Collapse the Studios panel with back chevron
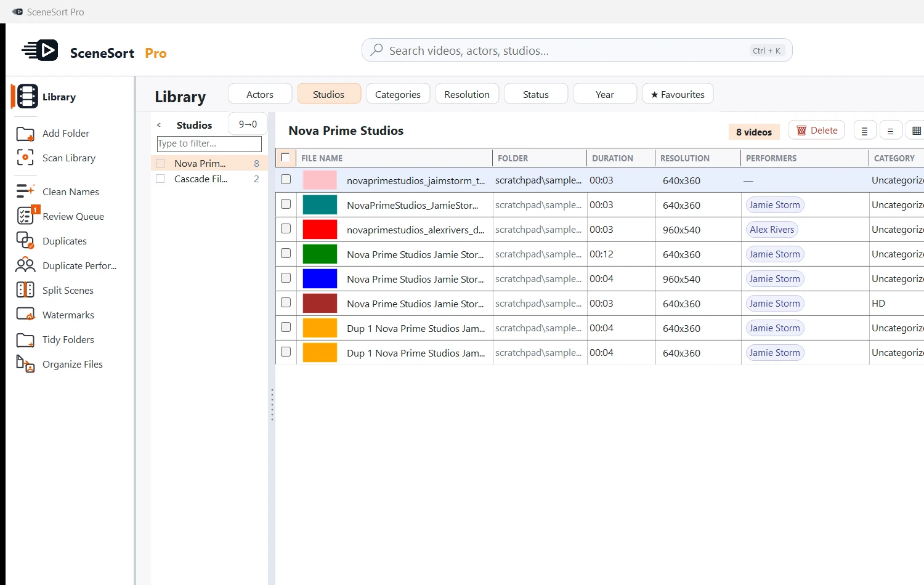 159,125
